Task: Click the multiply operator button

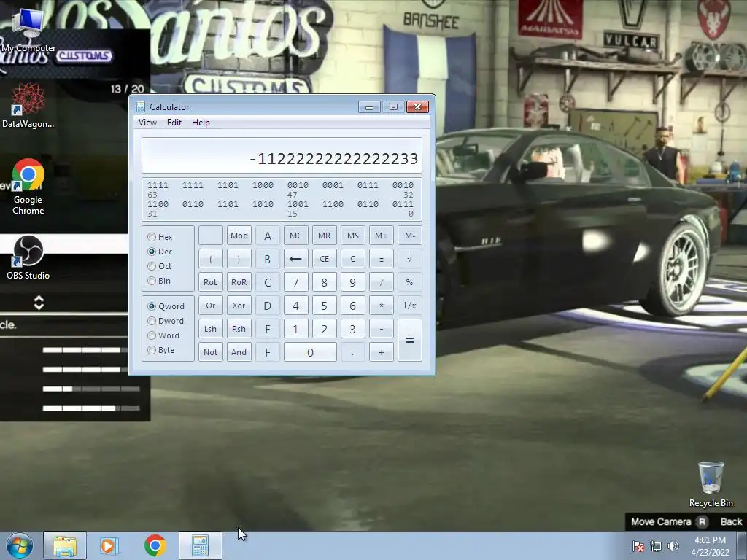Action: tap(381, 306)
